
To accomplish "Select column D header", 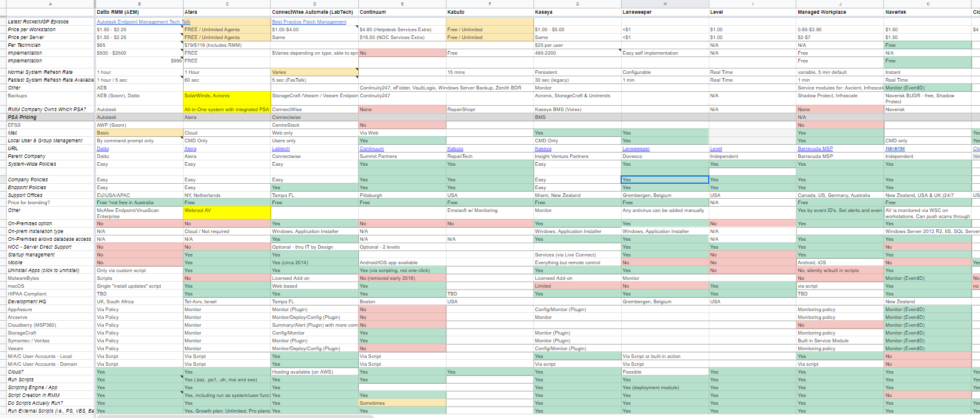I will tap(314, 4).
